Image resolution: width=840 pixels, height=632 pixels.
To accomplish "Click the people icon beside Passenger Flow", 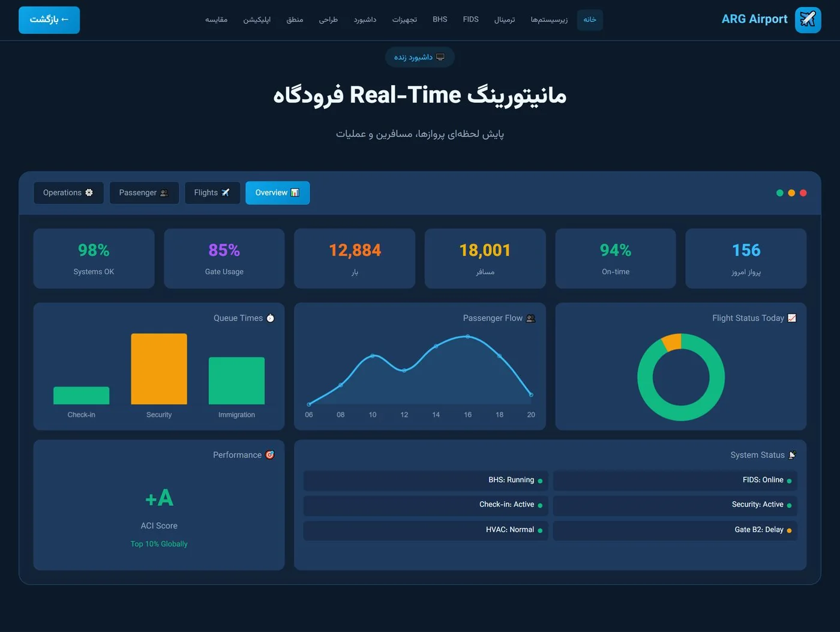I will click(x=530, y=318).
